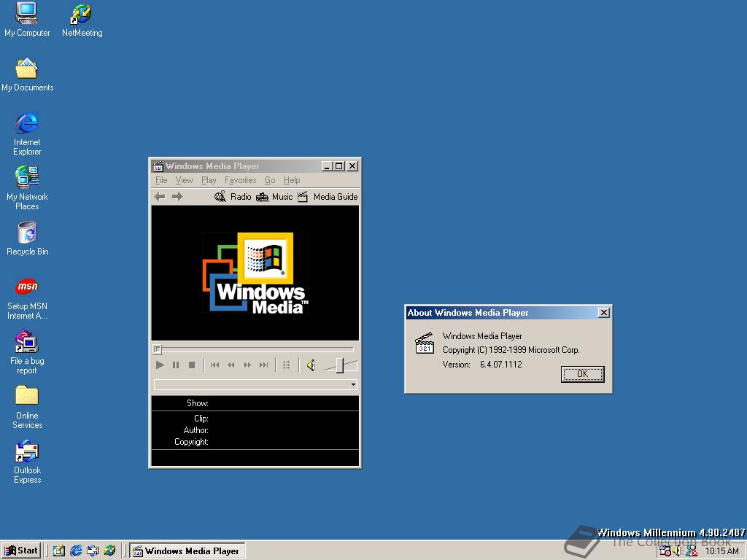Image resolution: width=747 pixels, height=560 pixels.
Task: Open the Play menu
Action: click(x=209, y=180)
